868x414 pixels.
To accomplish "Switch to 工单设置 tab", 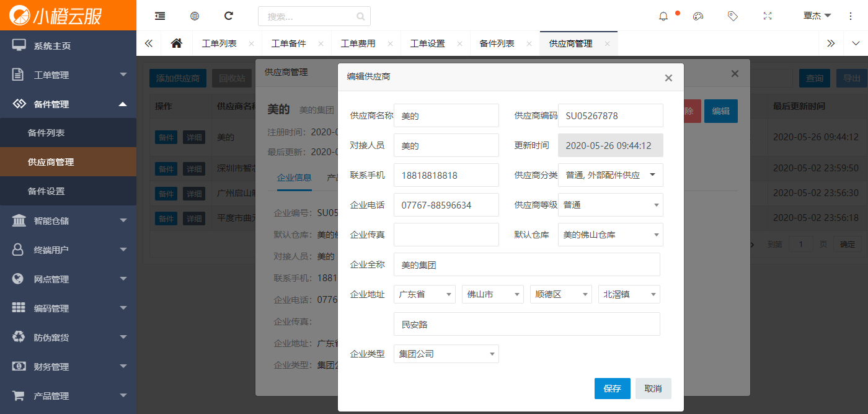I will [428, 43].
